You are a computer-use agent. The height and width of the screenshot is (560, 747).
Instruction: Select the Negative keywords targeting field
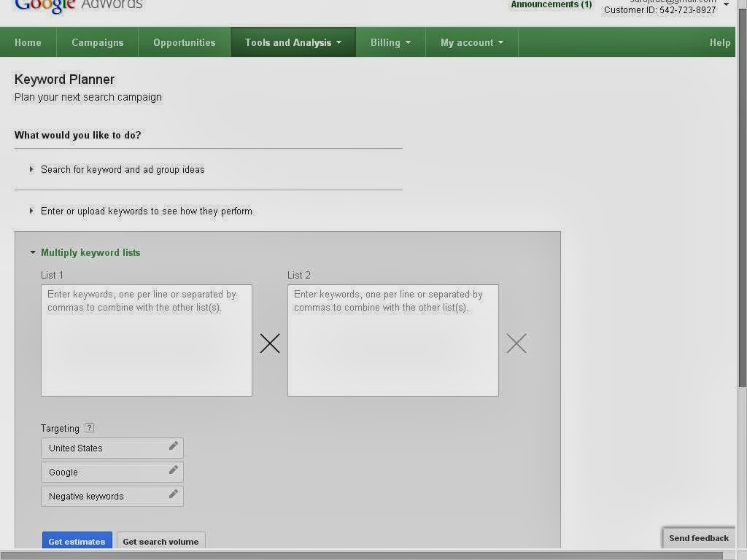pos(112,496)
